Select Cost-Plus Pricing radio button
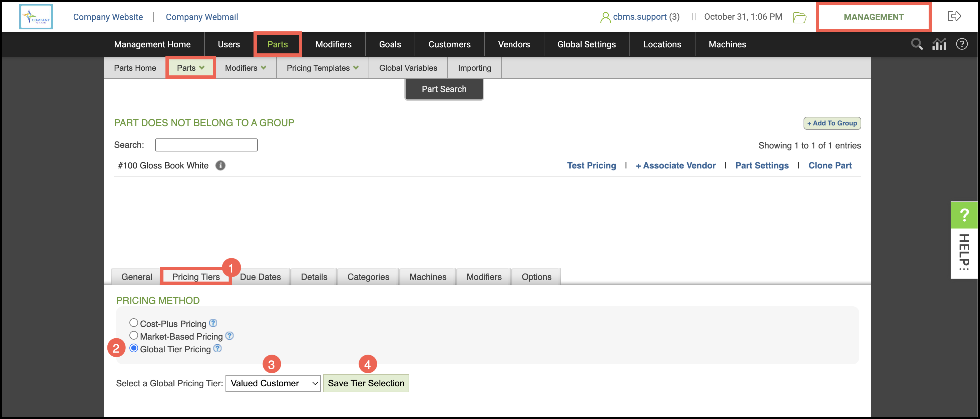This screenshot has height=419, width=980. (133, 323)
